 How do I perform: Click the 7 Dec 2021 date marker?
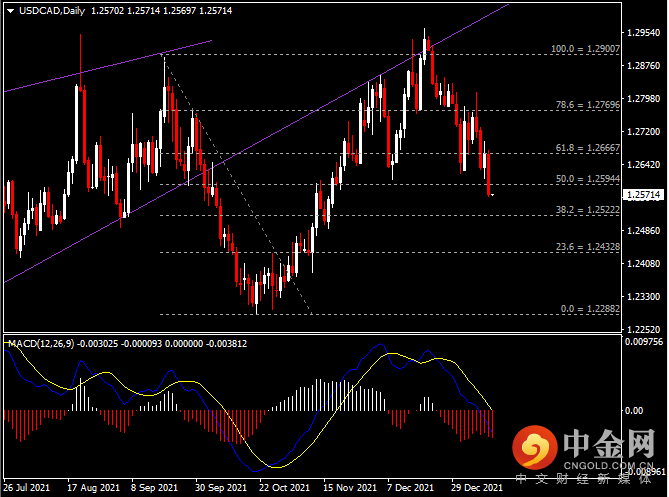[x=410, y=488]
